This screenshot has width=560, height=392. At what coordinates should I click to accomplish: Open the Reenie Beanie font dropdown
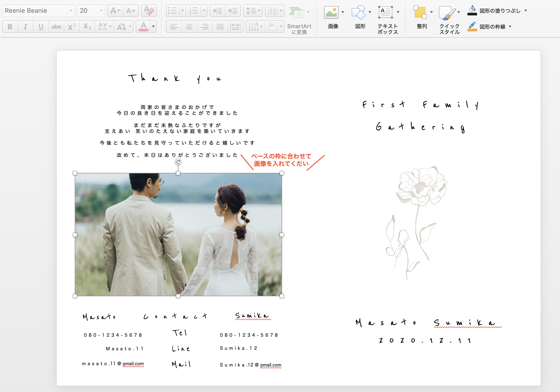click(70, 10)
